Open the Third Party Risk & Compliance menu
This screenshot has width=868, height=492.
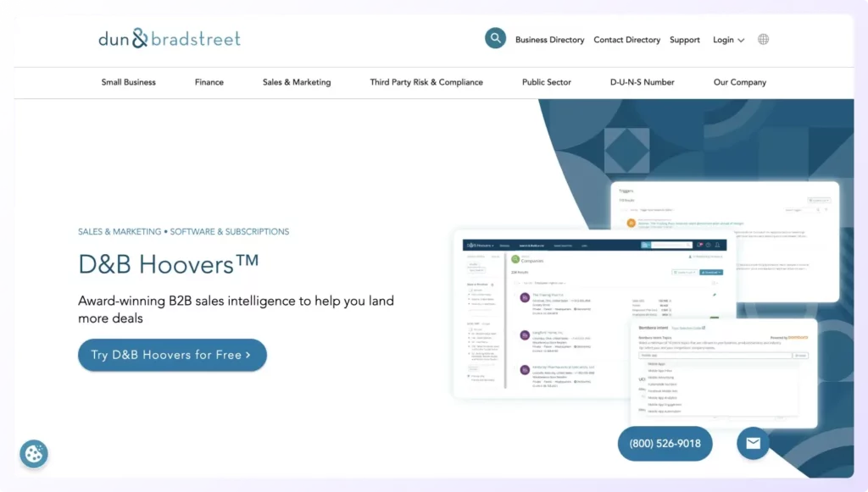pos(426,82)
